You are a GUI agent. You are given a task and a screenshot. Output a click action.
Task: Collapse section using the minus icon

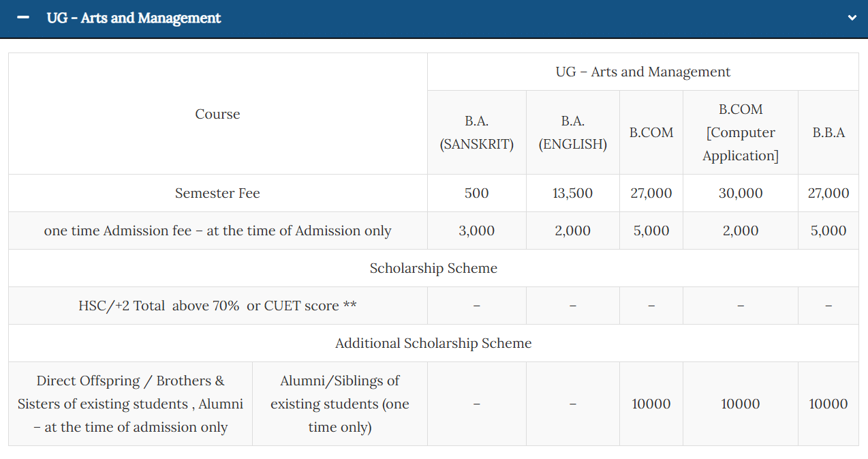pyautogui.click(x=23, y=18)
